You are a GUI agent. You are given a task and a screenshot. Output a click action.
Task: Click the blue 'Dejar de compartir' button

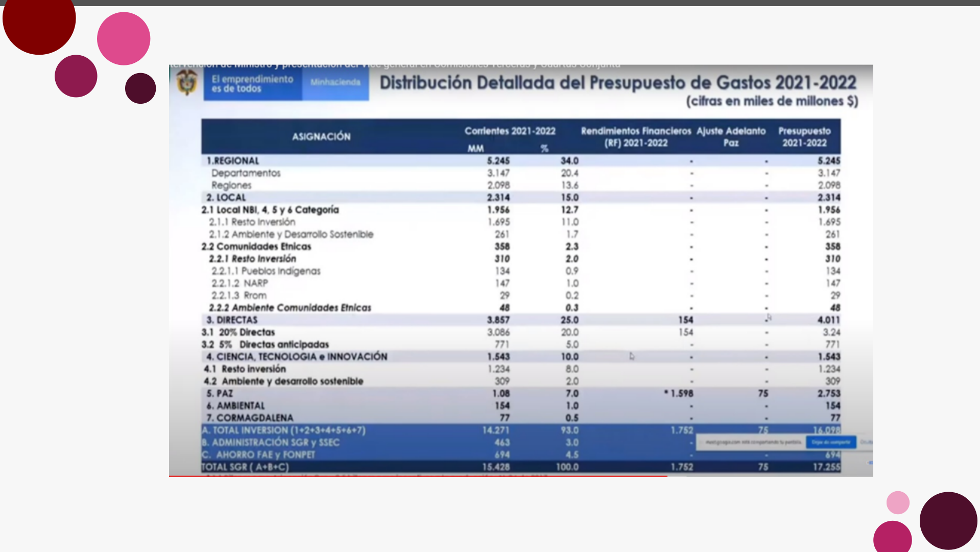[831, 442]
